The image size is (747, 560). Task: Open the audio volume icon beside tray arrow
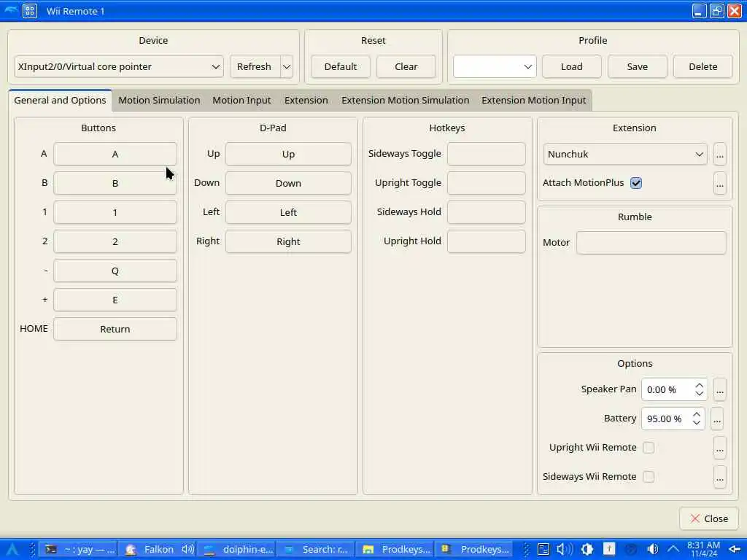pyautogui.click(x=652, y=549)
